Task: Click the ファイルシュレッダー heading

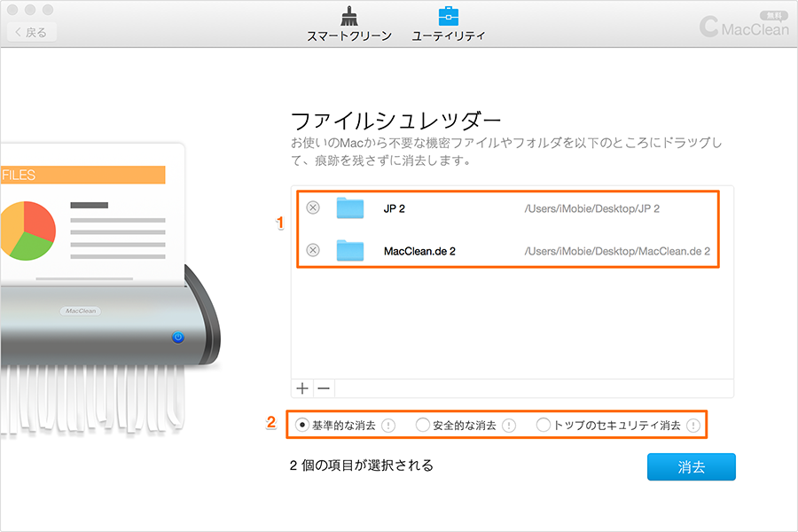Action: [395, 121]
